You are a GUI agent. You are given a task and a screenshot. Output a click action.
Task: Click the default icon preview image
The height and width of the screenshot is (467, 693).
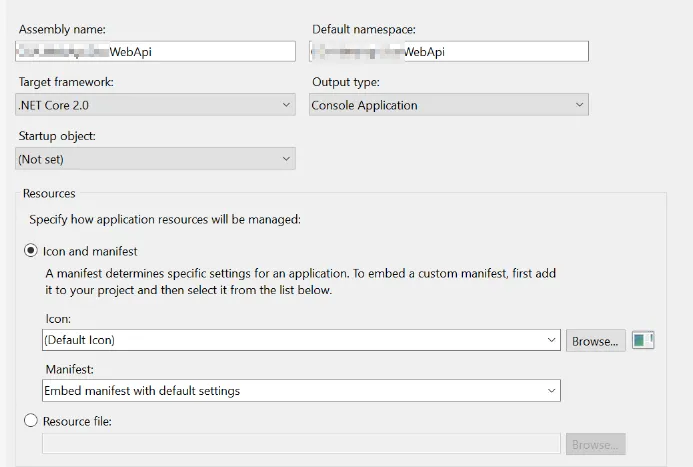[643, 341]
